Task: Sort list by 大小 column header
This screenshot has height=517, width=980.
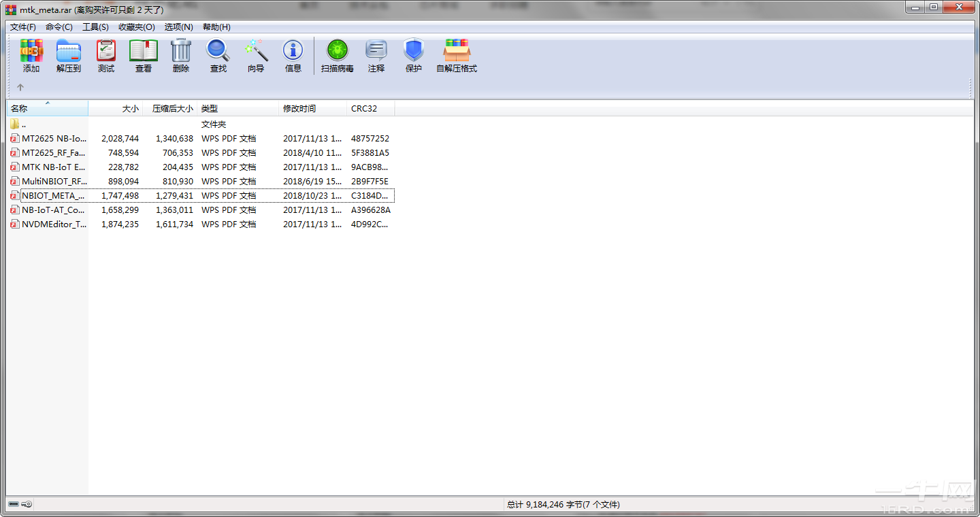Action: (129, 109)
